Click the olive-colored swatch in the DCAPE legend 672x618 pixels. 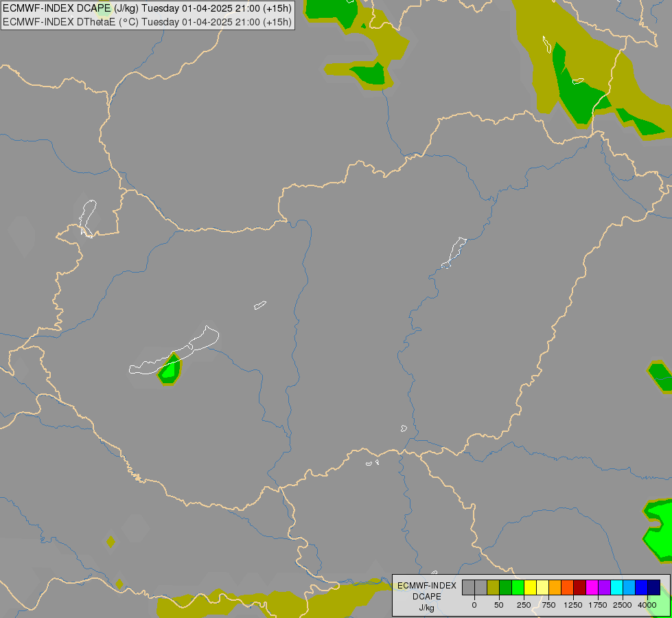point(493,587)
